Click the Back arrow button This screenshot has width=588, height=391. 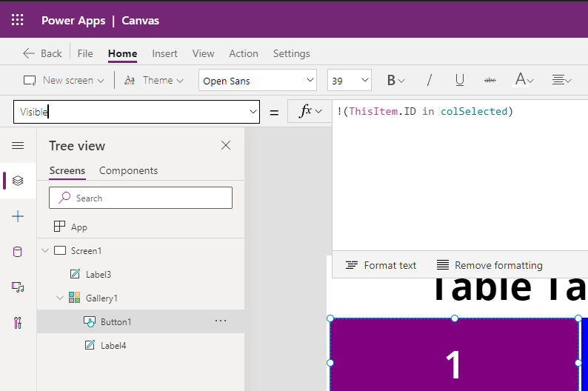pyautogui.click(x=42, y=53)
